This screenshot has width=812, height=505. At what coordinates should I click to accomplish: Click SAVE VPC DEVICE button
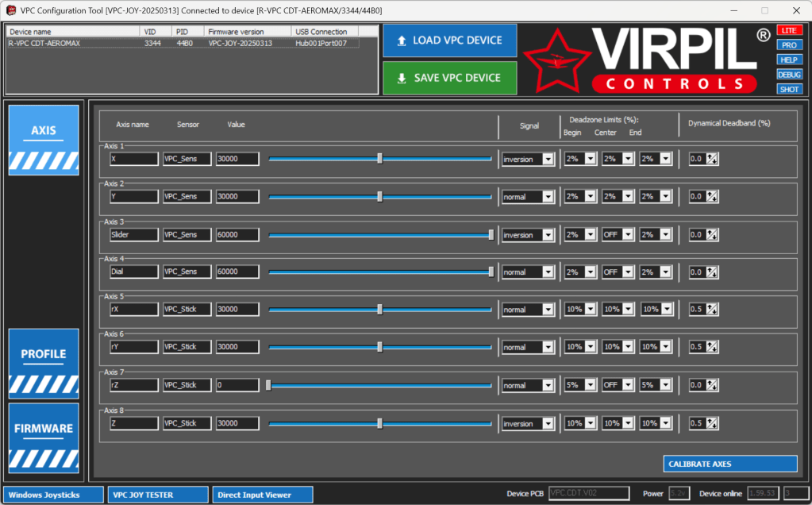tap(449, 78)
